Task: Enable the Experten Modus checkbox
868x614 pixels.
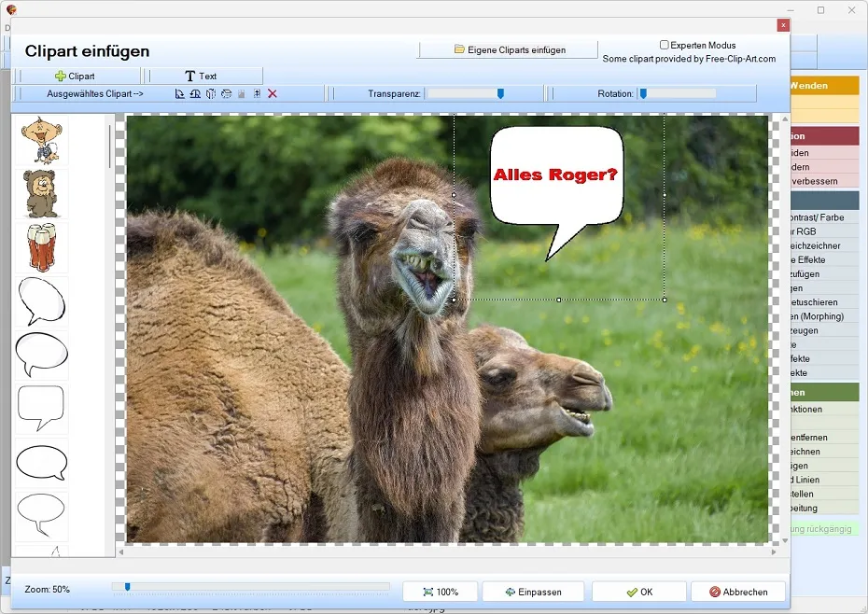Action: click(665, 45)
